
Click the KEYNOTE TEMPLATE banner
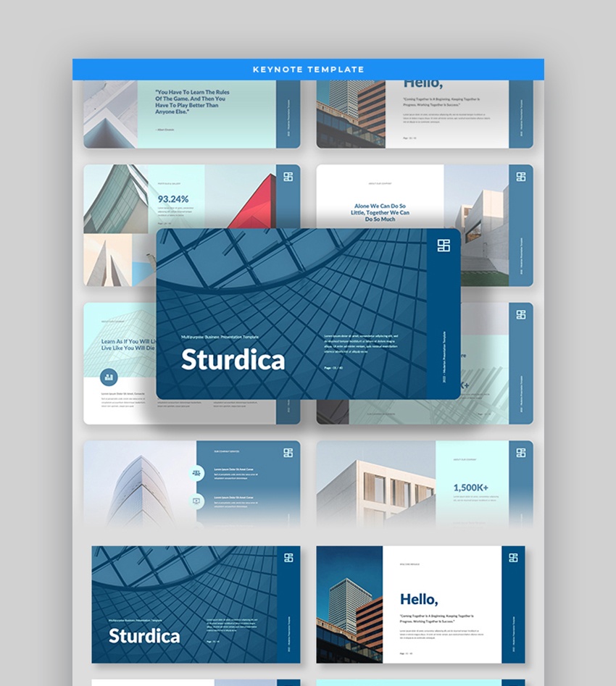[308, 69]
